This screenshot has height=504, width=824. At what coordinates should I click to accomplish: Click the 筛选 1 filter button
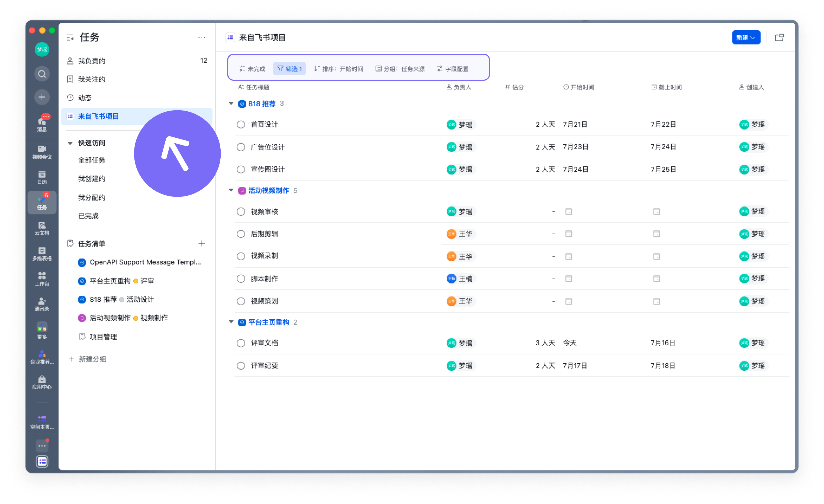point(289,69)
